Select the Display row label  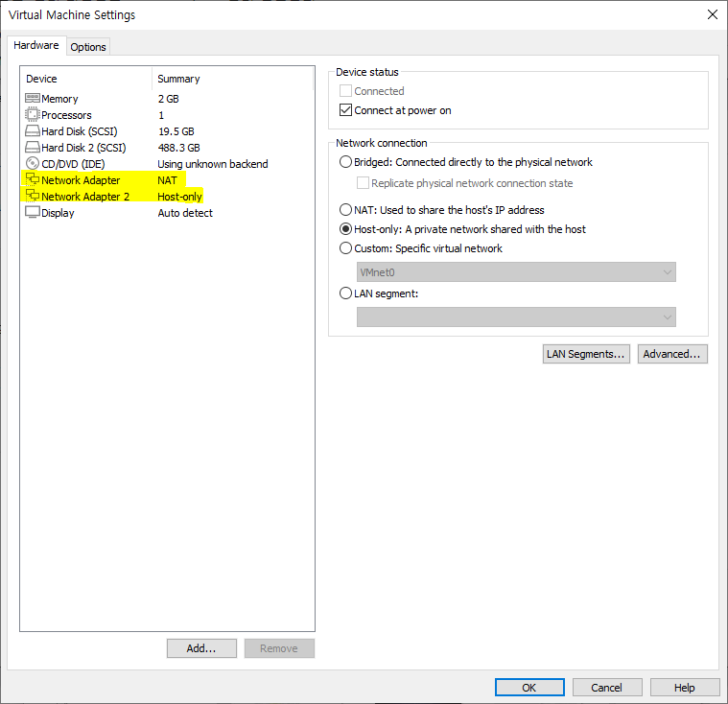tap(58, 213)
